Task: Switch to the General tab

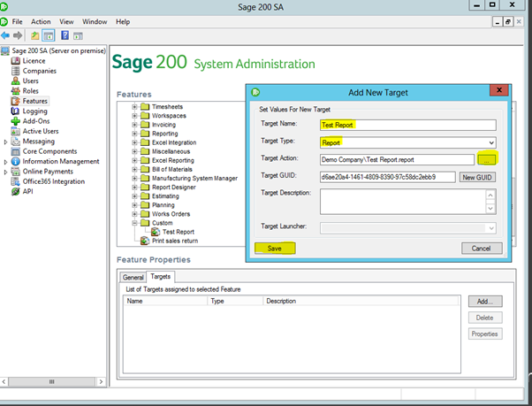Action: 133,278
